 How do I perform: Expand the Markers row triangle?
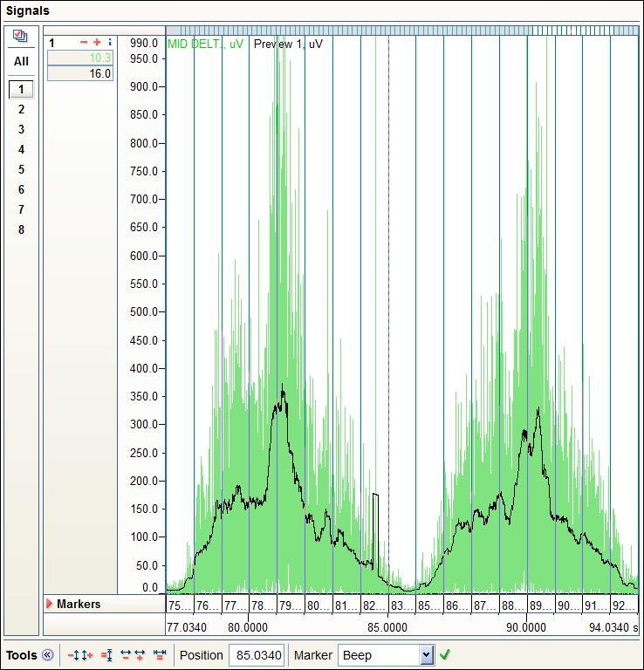click(49, 604)
